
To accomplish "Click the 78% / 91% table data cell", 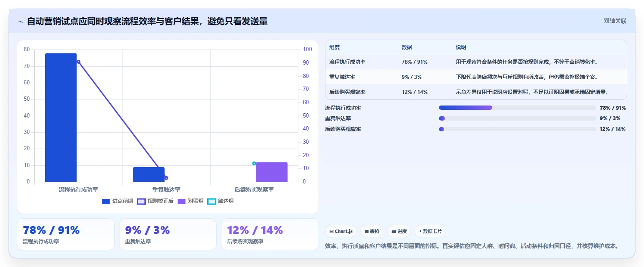I will [414, 62].
